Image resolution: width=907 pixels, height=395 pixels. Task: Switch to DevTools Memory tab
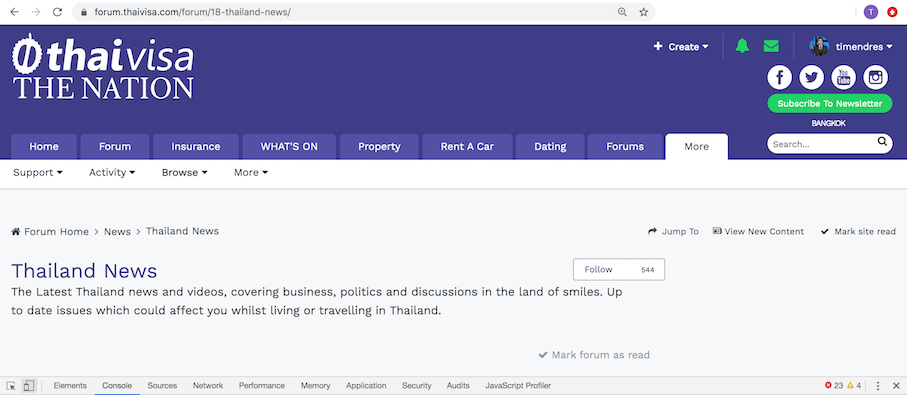[315, 386]
